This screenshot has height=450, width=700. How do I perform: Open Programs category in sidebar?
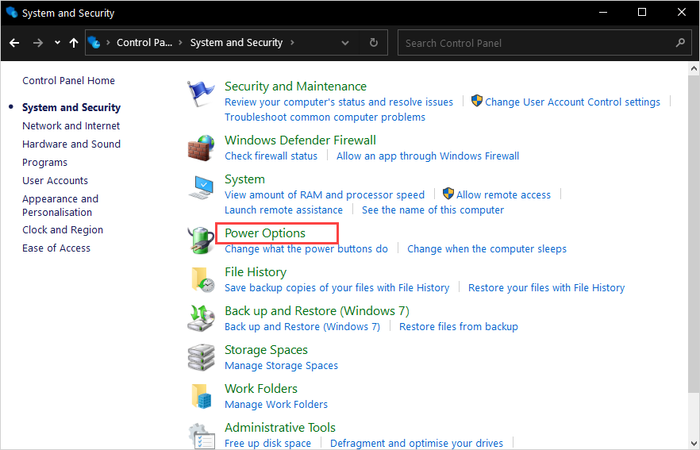pos(45,162)
